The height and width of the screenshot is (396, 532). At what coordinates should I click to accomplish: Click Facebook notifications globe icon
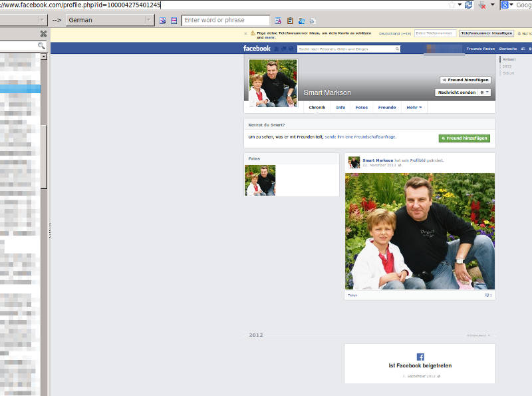click(291, 49)
